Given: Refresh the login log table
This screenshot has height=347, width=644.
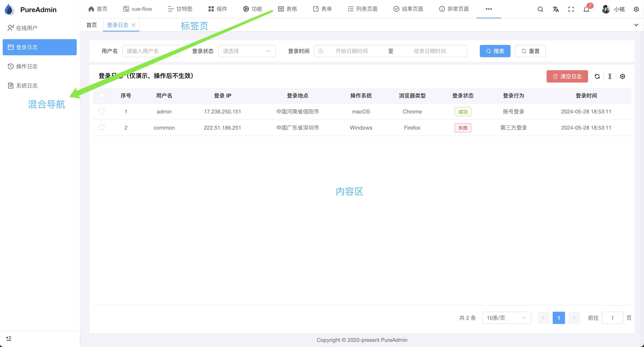Looking at the screenshot, I should pyautogui.click(x=597, y=76).
